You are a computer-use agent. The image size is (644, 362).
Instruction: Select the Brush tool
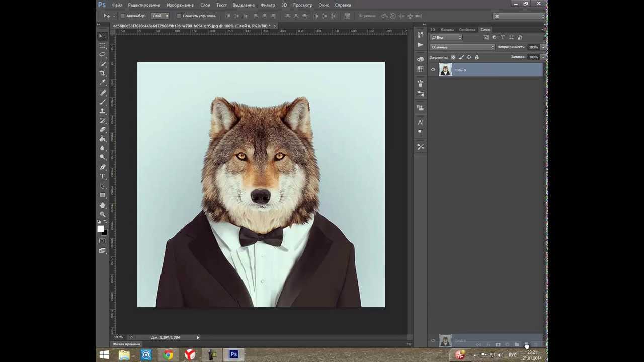tap(102, 102)
